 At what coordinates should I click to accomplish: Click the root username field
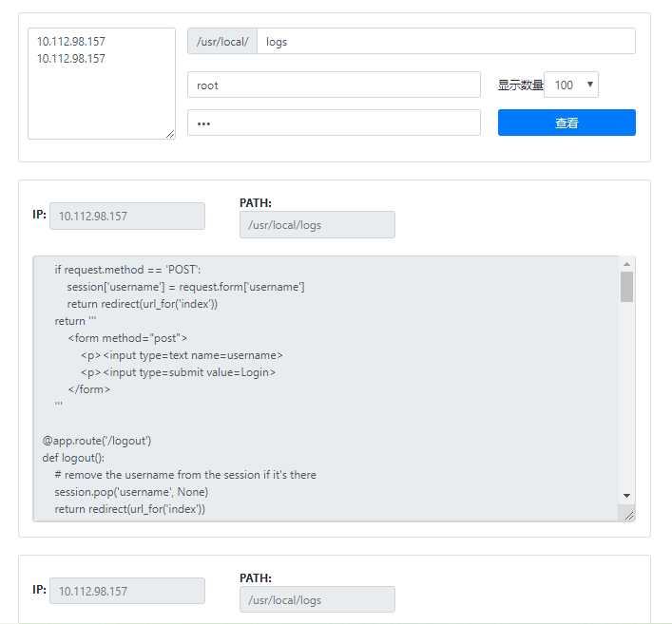pos(334,85)
